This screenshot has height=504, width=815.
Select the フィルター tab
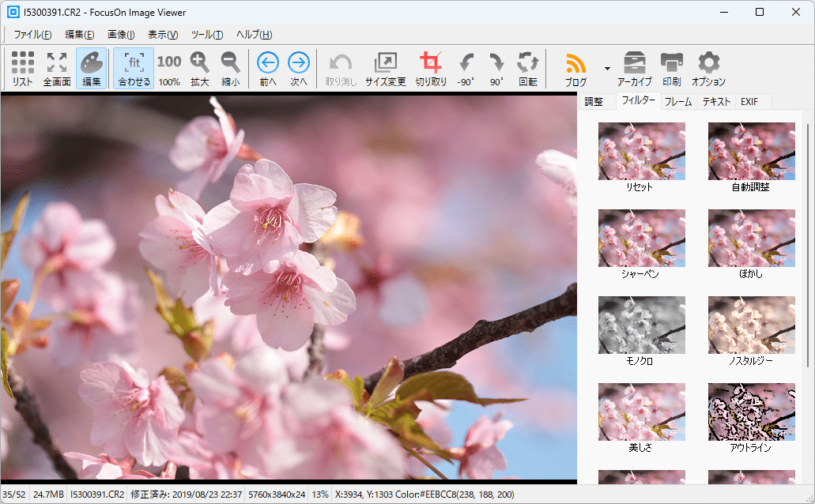638,101
